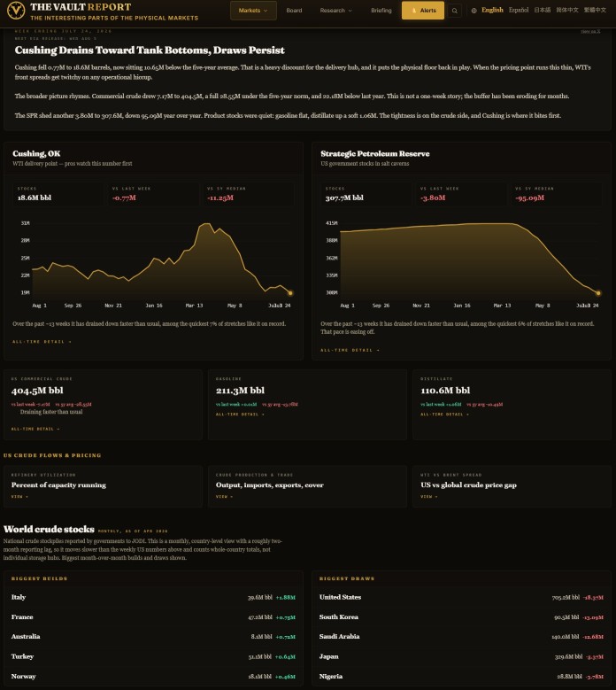The image size is (616, 690).
Task: Select Italy row in Biggest Builds
Action: pos(153,597)
